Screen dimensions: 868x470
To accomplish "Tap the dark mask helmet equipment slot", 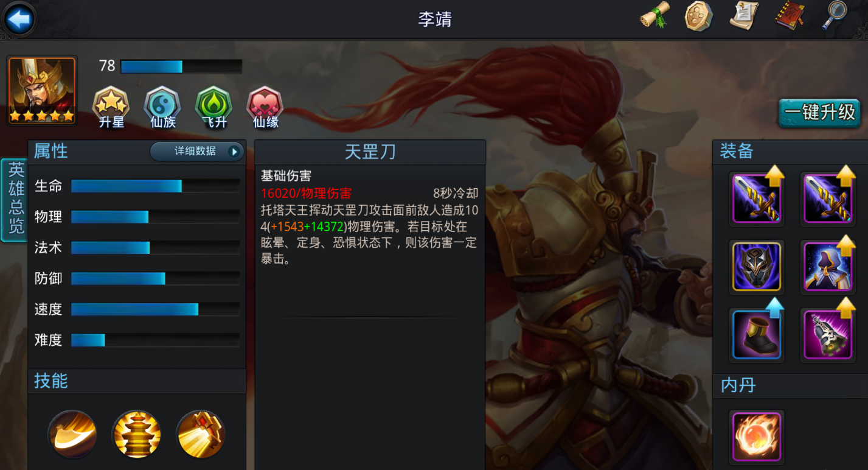I will 757,267.
